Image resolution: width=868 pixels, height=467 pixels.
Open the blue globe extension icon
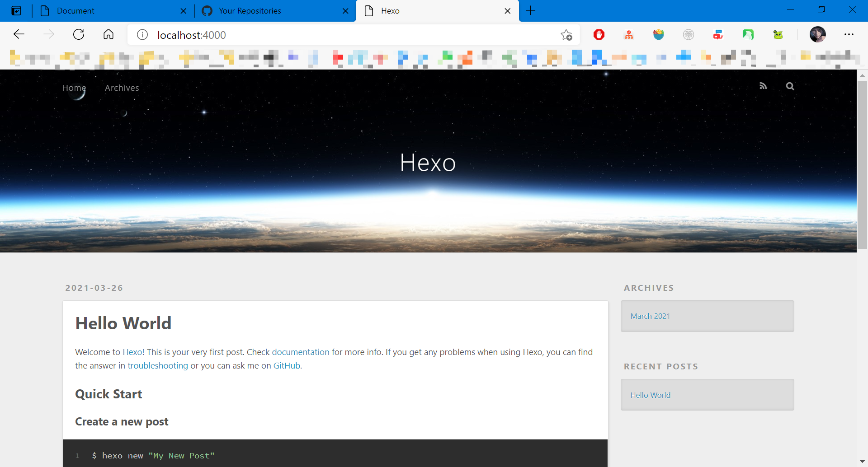(659, 34)
